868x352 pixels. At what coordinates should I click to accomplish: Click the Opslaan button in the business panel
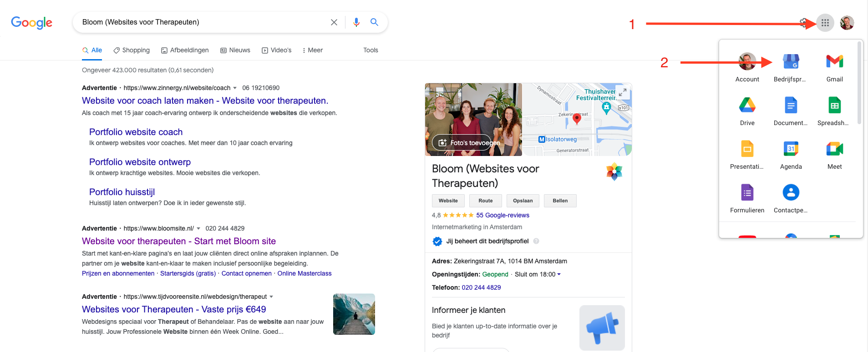pyautogui.click(x=523, y=201)
